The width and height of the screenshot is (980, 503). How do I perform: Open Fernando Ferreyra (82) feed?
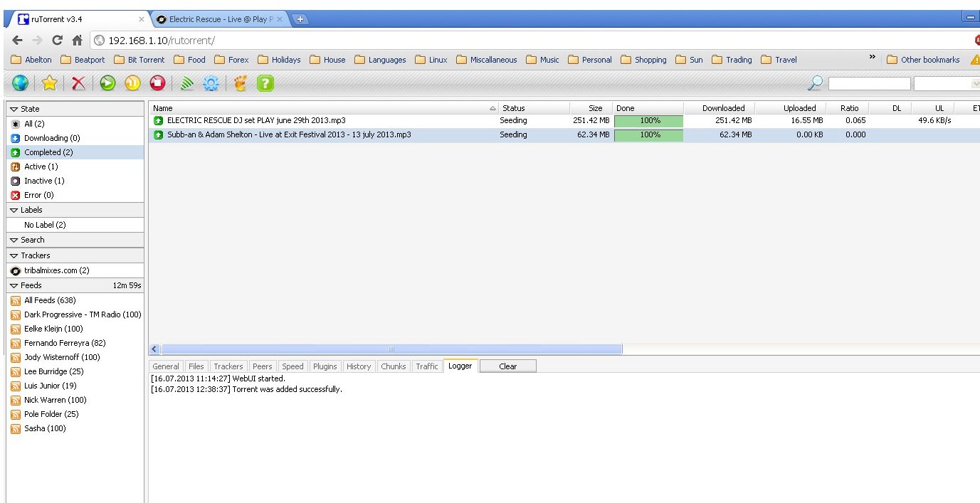75,343
